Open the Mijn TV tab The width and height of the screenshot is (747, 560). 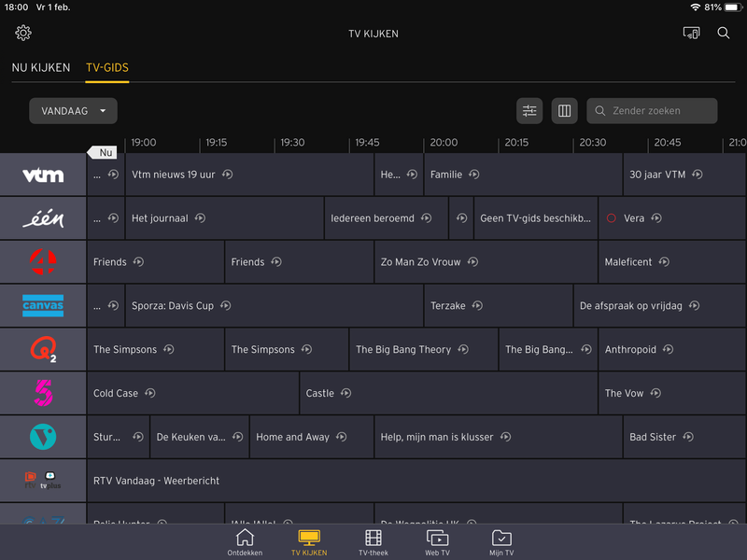501,542
